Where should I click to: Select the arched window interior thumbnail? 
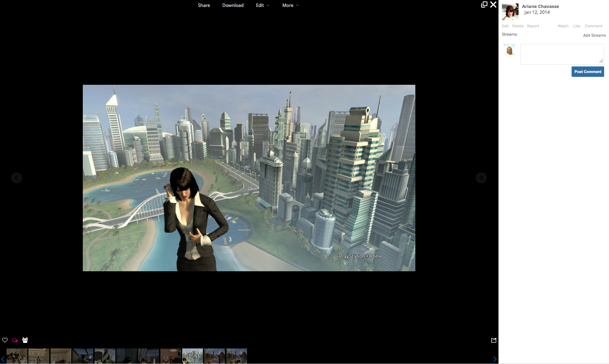tap(149, 356)
